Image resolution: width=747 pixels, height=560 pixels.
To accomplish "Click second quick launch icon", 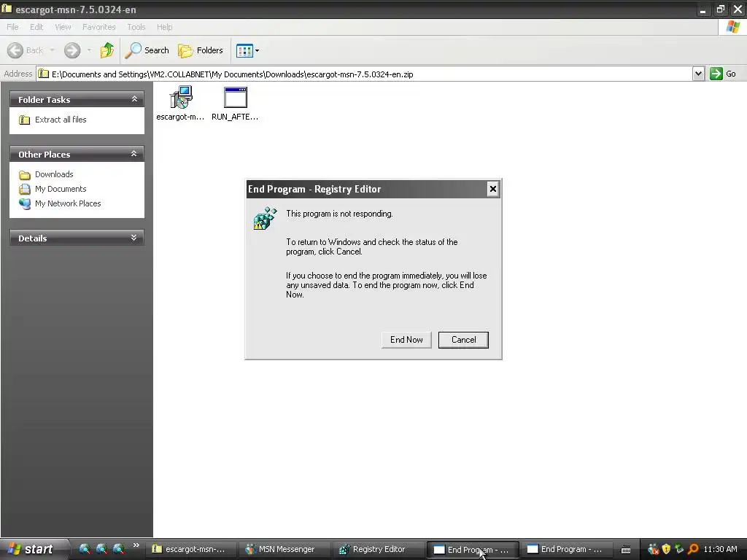I will point(102,549).
